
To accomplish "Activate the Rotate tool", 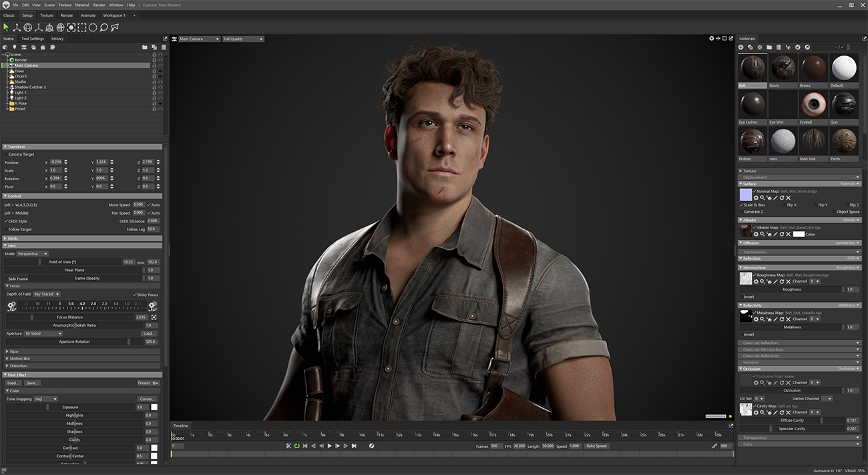I will [28, 27].
